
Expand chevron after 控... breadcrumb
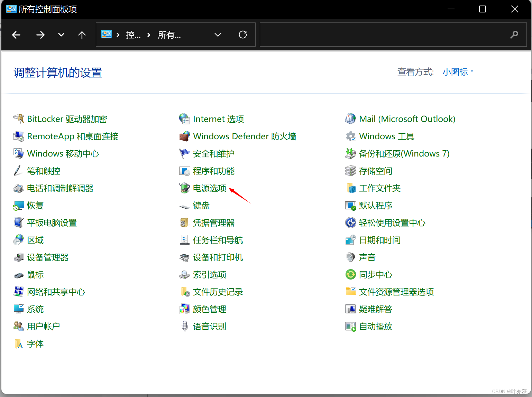click(x=149, y=35)
